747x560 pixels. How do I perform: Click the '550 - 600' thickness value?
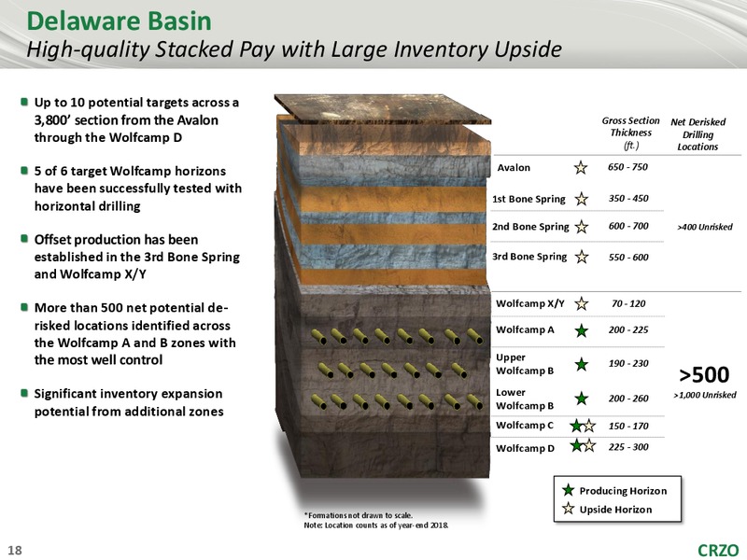[628, 258]
